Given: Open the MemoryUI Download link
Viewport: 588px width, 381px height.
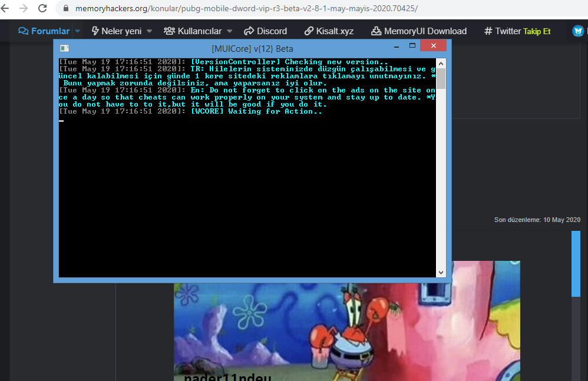Looking at the screenshot, I should tap(419, 31).
